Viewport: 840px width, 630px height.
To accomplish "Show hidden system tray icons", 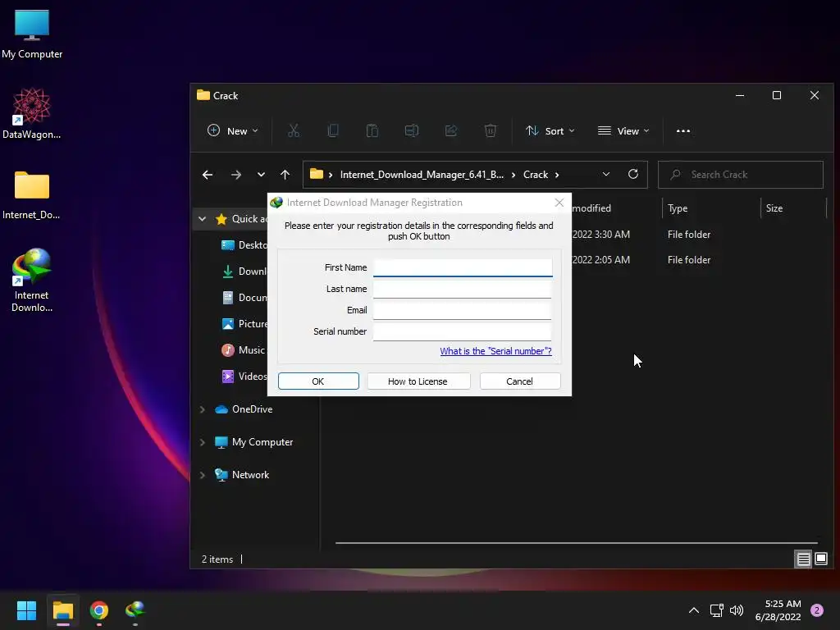I will [694, 610].
